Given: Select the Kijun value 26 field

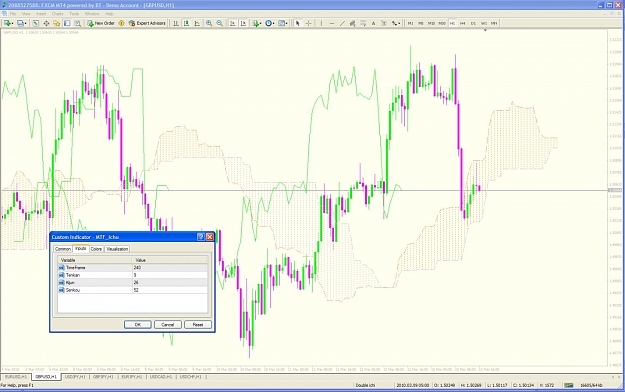Looking at the screenshot, I should [170, 282].
